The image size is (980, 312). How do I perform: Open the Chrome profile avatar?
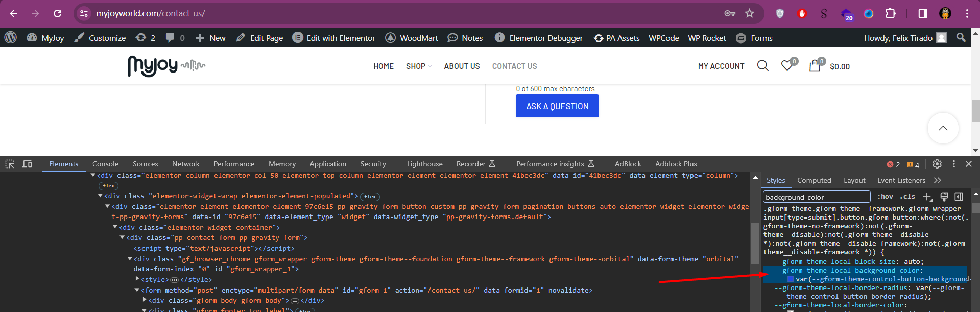coord(945,13)
